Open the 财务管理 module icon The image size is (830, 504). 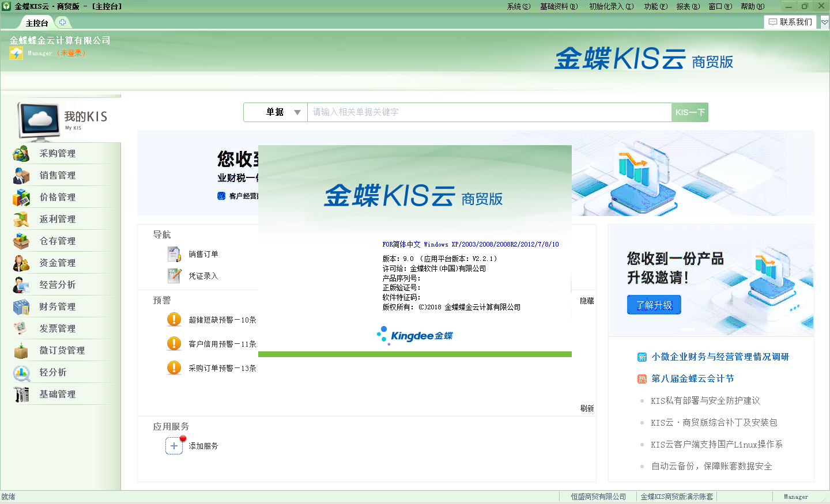[x=21, y=307]
